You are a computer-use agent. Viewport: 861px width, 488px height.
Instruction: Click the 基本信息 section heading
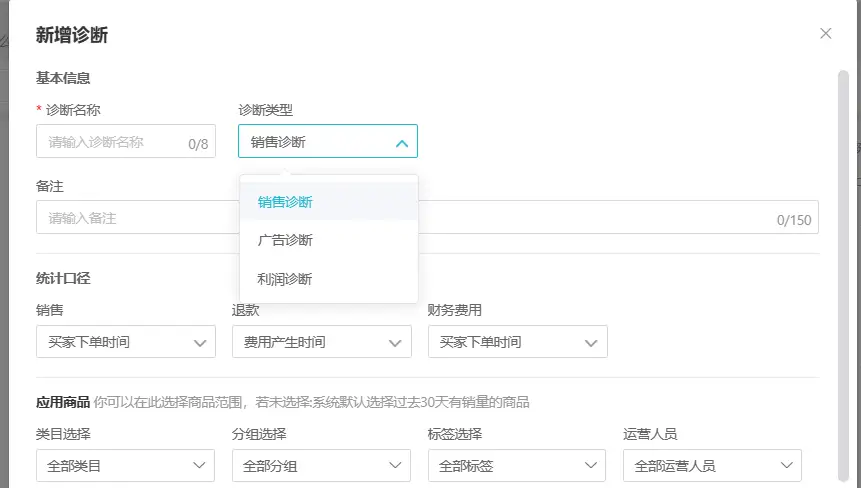click(x=63, y=78)
